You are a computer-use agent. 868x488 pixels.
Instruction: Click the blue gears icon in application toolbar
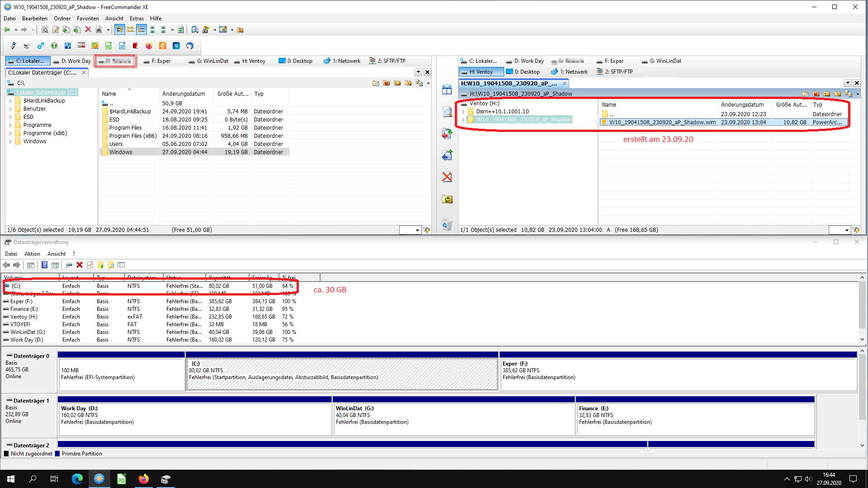[41, 46]
